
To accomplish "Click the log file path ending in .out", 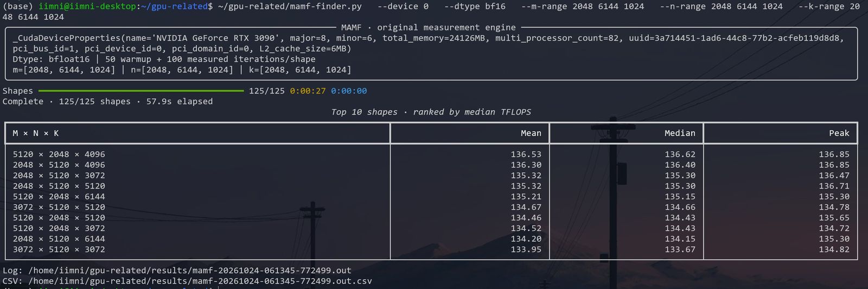I will [190, 270].
